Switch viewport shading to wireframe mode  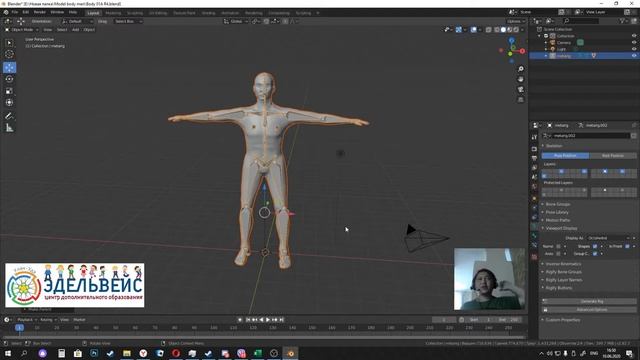pos(497,29)
